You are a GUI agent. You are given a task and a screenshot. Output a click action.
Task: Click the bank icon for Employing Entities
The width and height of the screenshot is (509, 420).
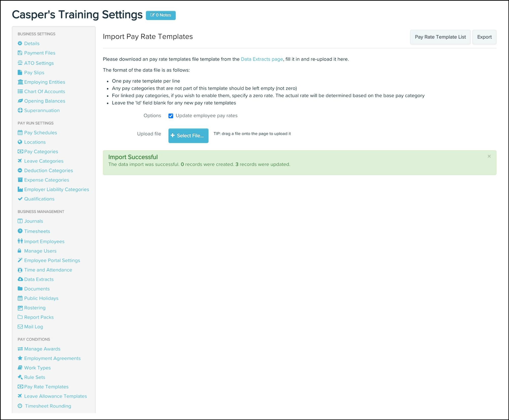(x=20, y=82)
